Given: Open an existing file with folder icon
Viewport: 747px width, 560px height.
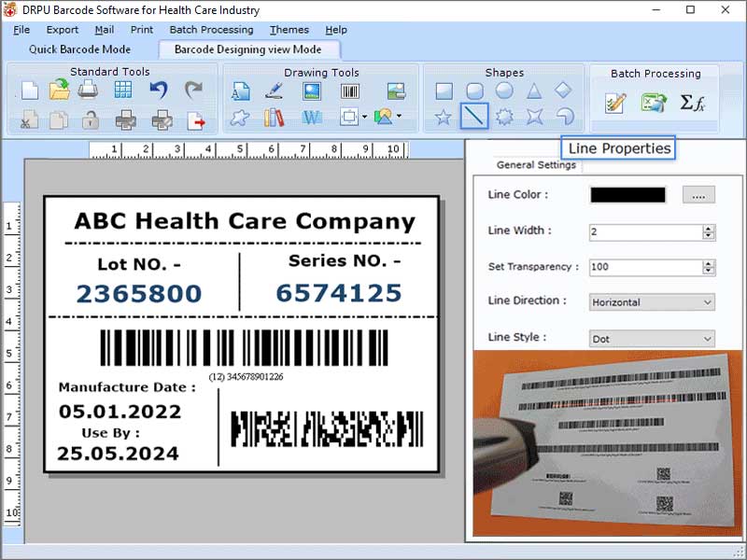Looking at the screenshot, I should 60,90.
